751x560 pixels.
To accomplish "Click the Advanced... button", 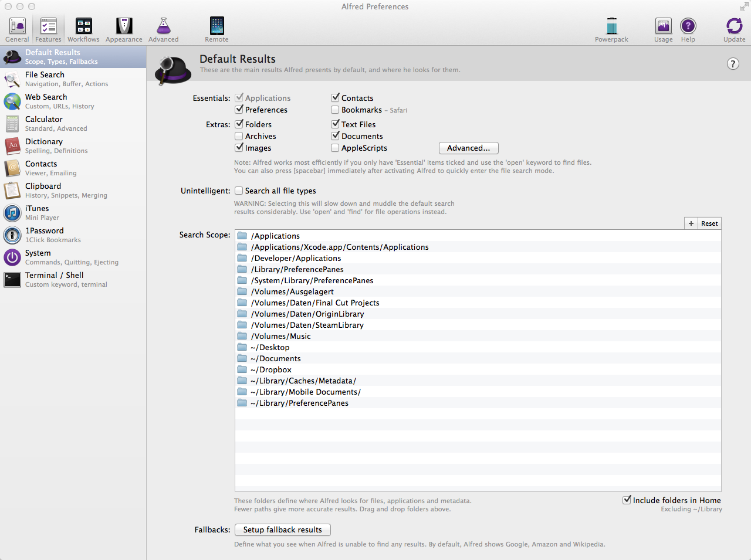I will tap(469, 148).
